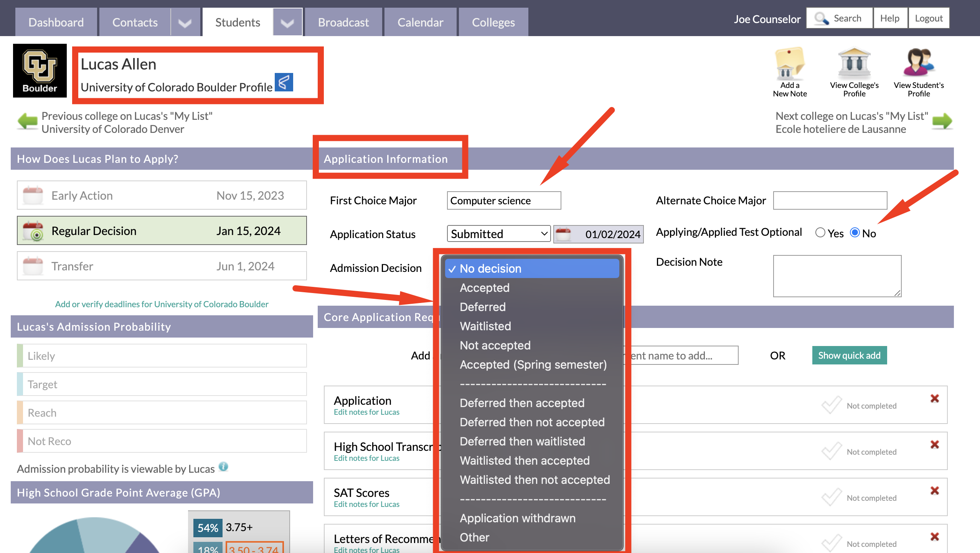Remove the SAT Scores requirement with red X
The image size is (980, 553).
(934, 490)
